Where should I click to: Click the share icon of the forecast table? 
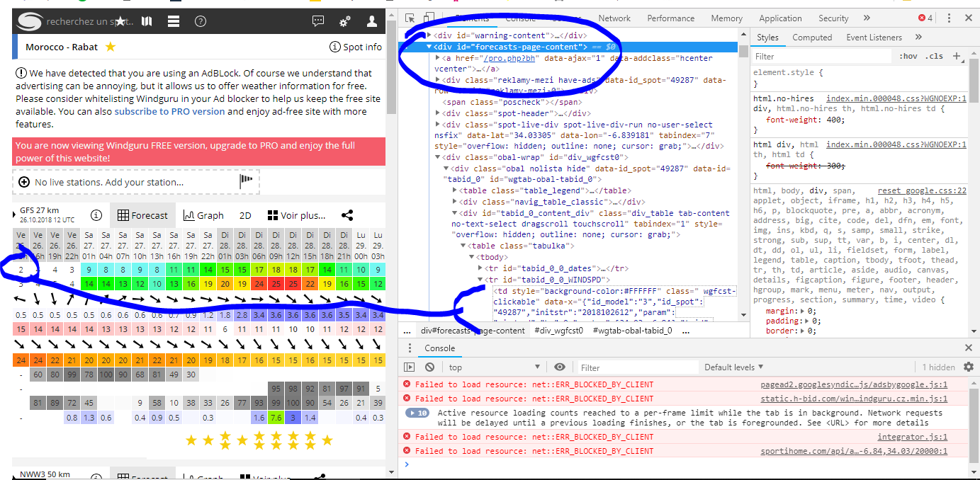[347, 215]
